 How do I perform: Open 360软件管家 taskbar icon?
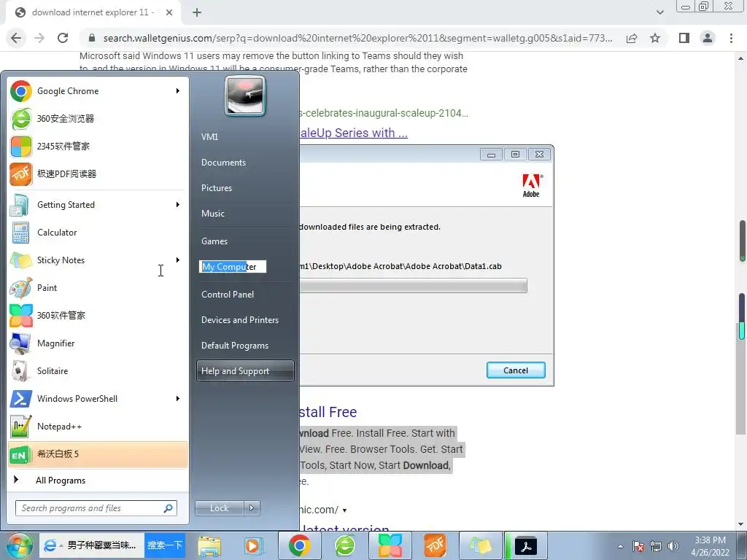pos(390,546)
